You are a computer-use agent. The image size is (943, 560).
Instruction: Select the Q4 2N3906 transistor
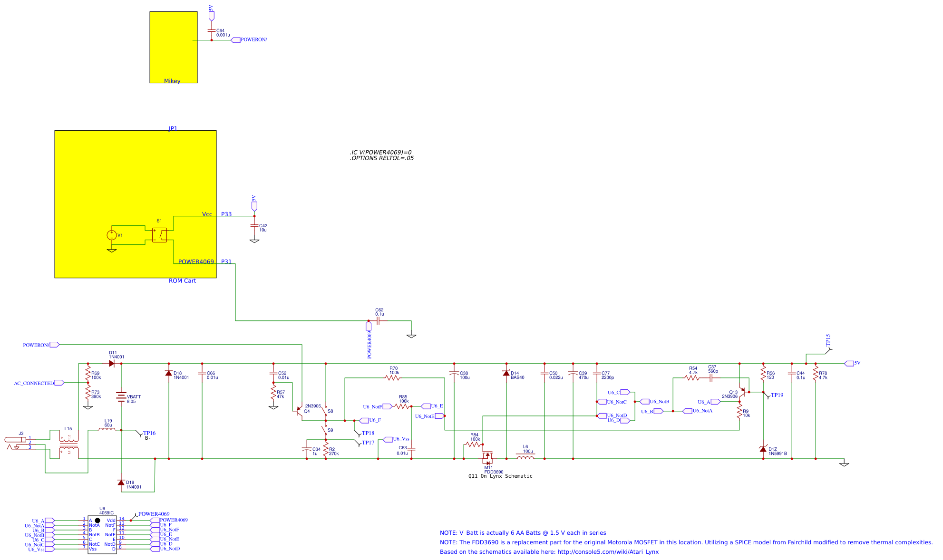(300, 411)
